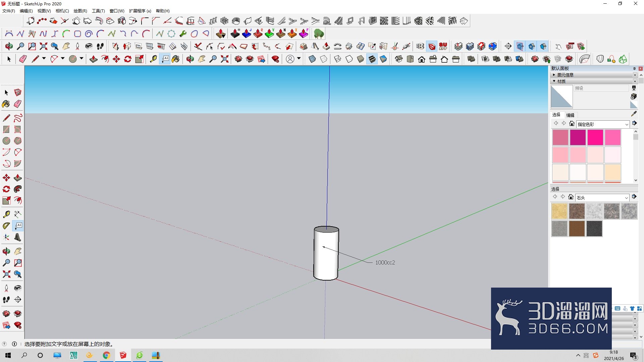Viewport: 644px width, 362px height.
Task: Select the Paint Bucket tool
Action: pyautogui.click(x=6, y=104)
